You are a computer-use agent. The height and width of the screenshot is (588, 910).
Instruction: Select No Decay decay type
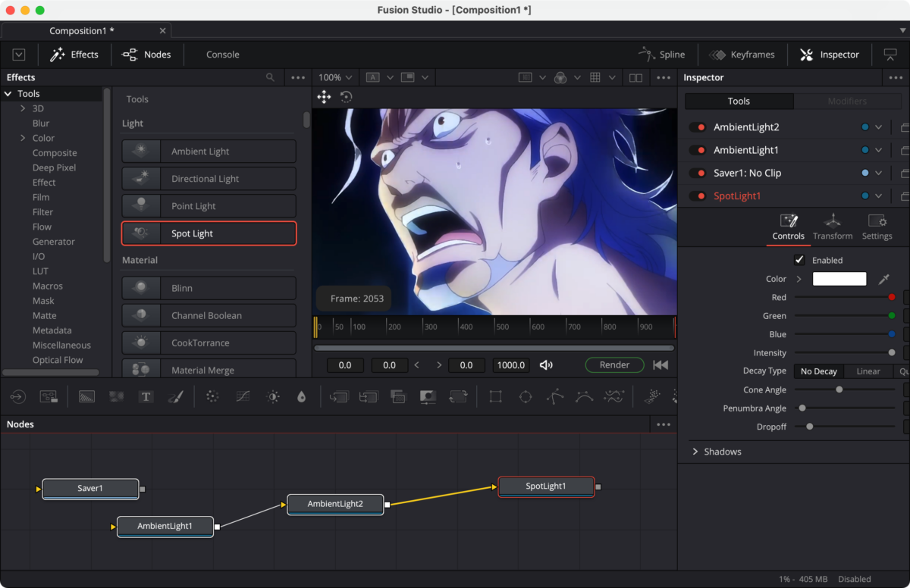tap(818, 371)
